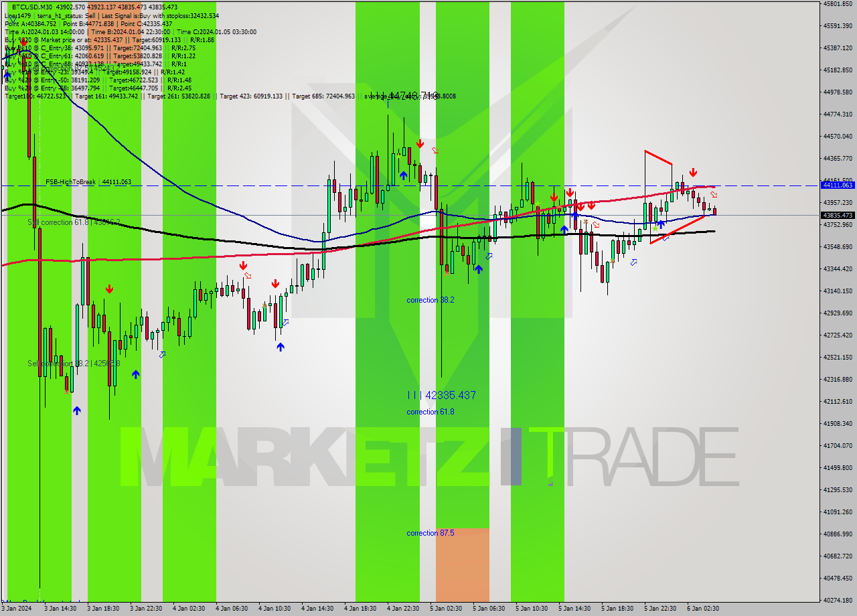Click the '6 Jan 02:30' time label
The height and width of the screenshot is (616, 857).
click(703, 609)
